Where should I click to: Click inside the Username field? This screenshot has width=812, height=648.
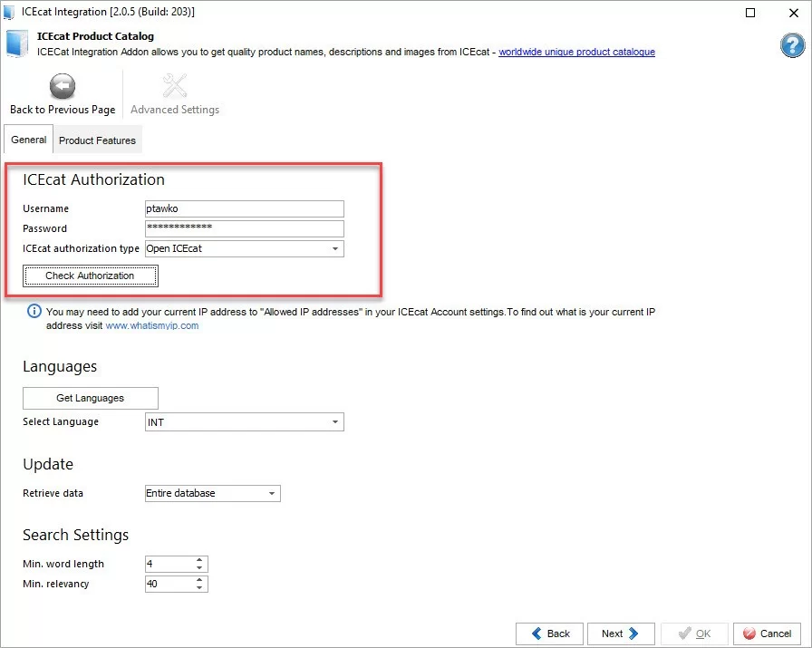point(245,208)
